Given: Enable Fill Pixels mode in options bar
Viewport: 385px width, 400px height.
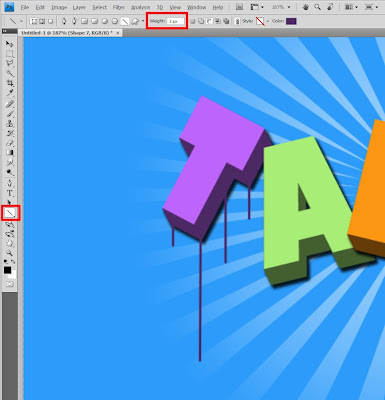Looking at the screenshot, I should click(50, 21).
